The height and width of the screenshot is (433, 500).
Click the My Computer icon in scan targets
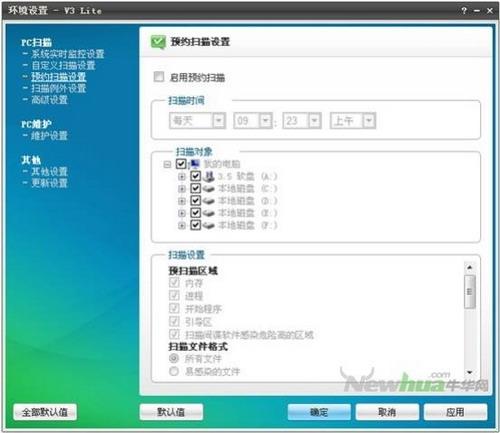tap(194, 164)
